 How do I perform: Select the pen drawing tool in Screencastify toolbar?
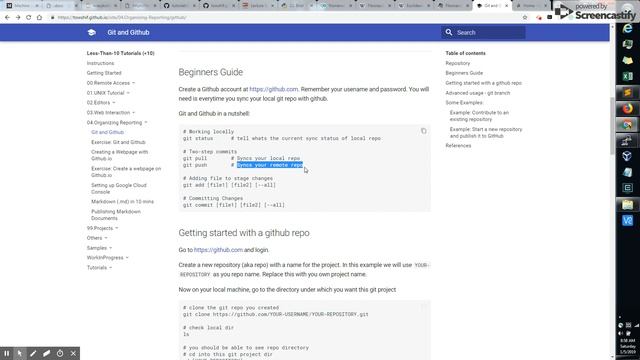[33, 353]
